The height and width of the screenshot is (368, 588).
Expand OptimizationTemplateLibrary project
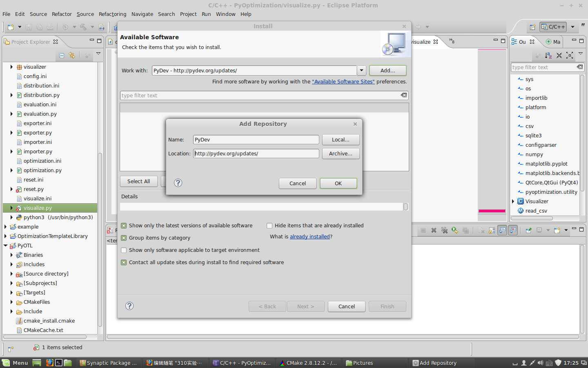pyautogui.click(x=5, y=236)
